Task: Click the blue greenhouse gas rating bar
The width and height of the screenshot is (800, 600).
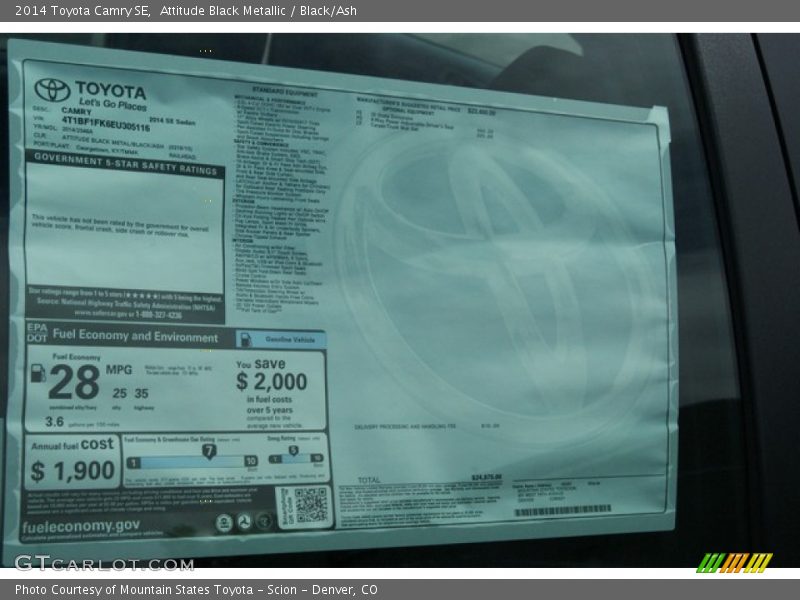Action: [192, 462]
